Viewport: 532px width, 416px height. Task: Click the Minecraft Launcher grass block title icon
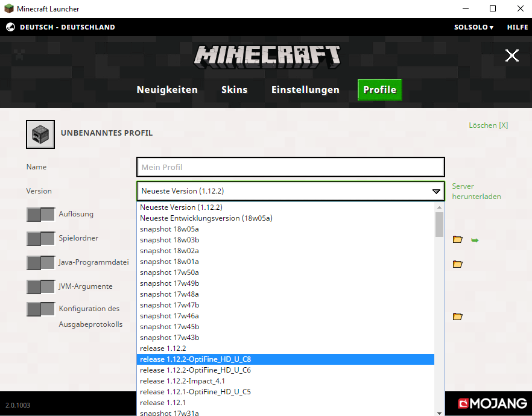pyautogui.click(x=9, y=9)
